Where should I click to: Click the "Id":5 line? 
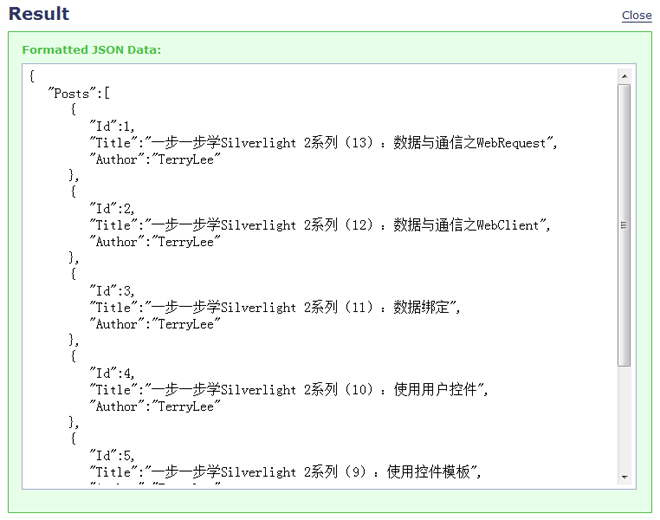(x=112, y=455)
